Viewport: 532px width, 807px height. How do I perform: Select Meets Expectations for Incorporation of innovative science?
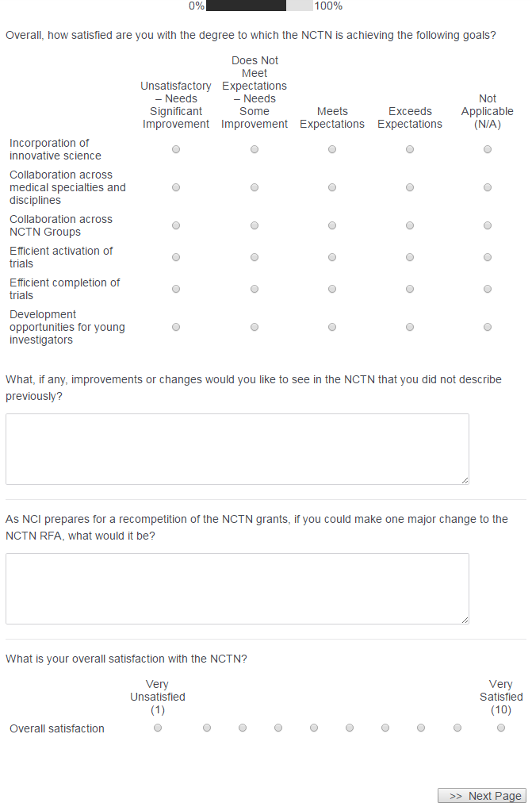332,149
